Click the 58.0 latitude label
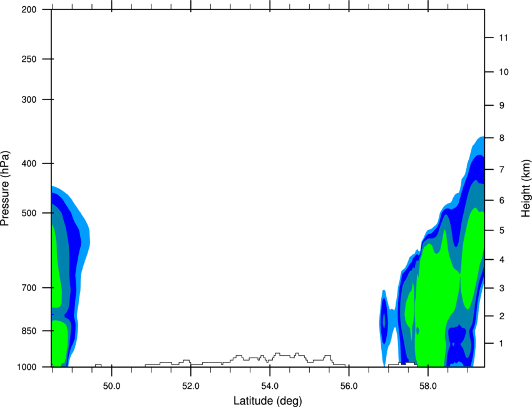 coord(428,386)
